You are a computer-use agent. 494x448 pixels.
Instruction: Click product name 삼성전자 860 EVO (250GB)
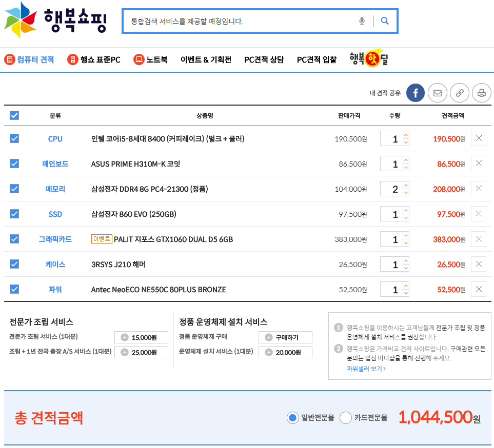133,214
